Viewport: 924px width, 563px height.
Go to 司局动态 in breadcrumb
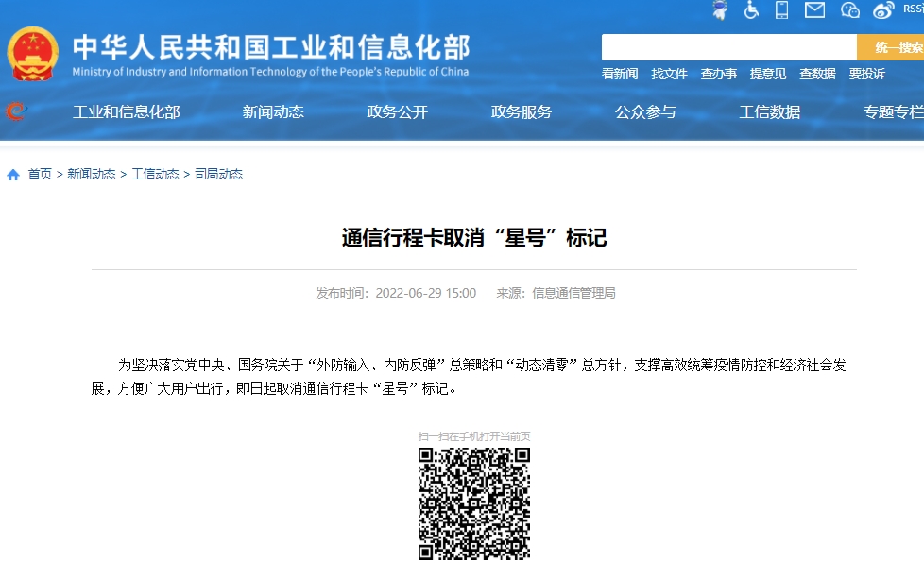[x=218, y=175]
